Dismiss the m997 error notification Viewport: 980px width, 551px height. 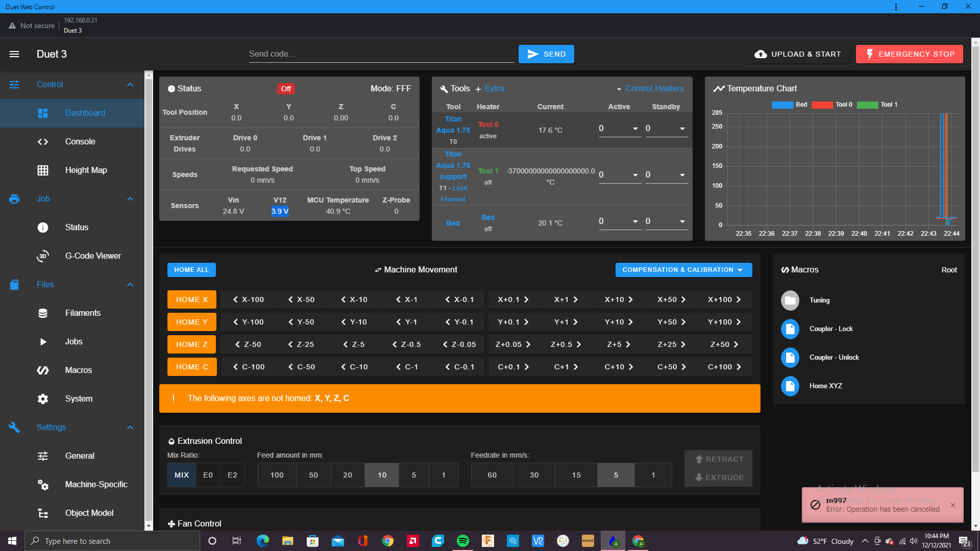pyautogui.click(x=953, y=505)
